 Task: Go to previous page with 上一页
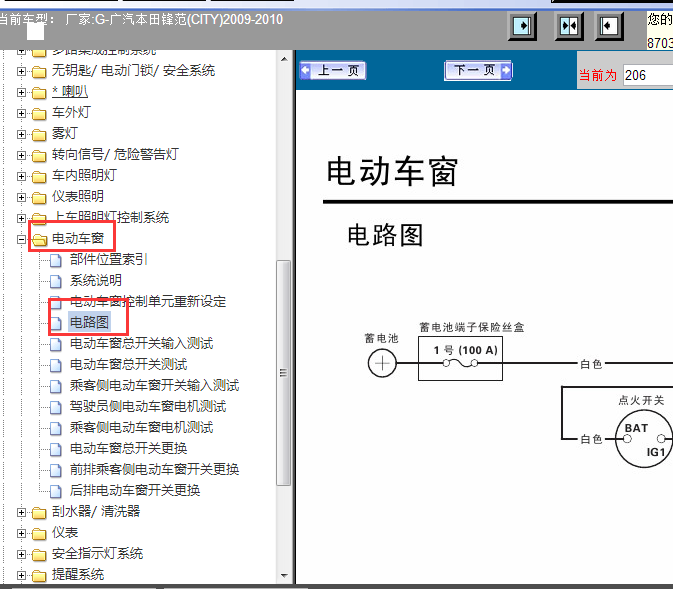(333, 70)
